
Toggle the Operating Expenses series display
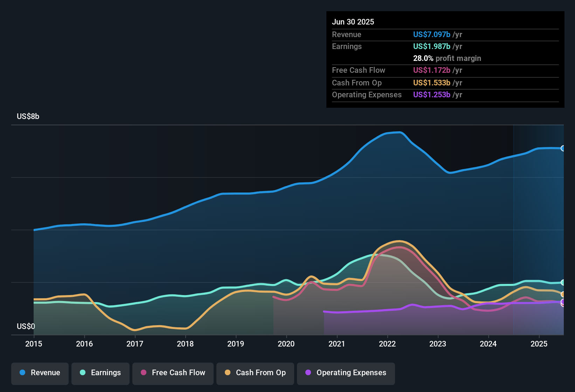346,373
